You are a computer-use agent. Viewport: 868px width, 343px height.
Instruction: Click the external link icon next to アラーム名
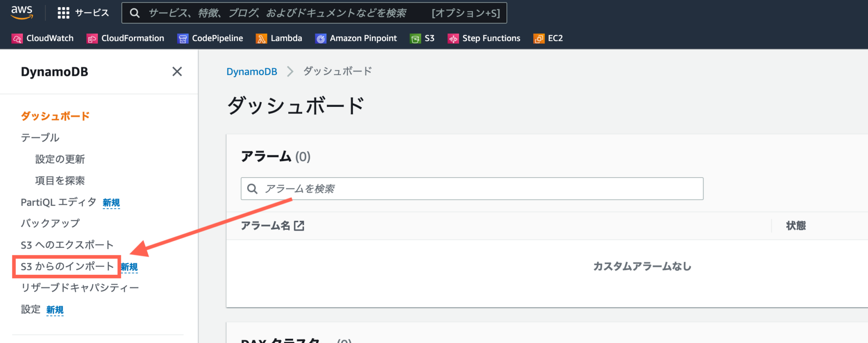coord(300,226)
